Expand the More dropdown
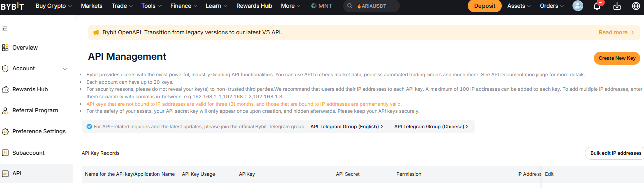This screenshot has width=644, height=188. point(291,6)
